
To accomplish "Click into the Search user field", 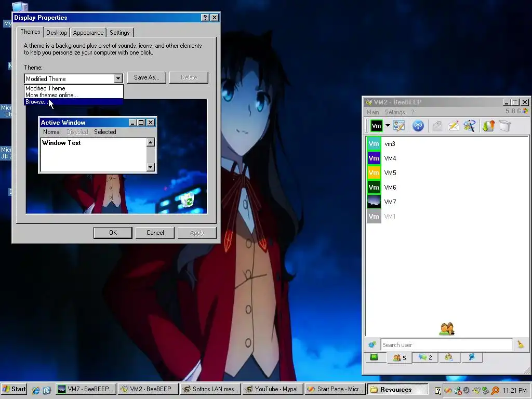I will pyautogui.click(x=446, y=345).
